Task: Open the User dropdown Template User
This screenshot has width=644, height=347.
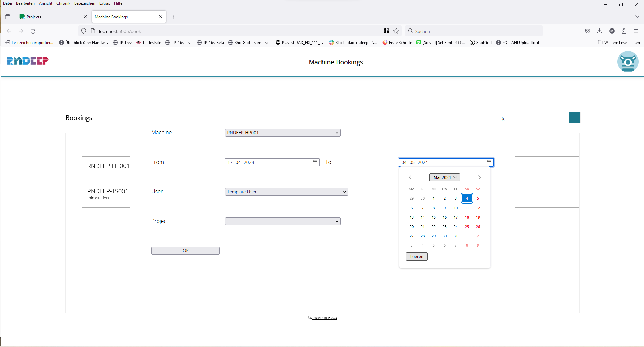Action: [x=286, y=192]
